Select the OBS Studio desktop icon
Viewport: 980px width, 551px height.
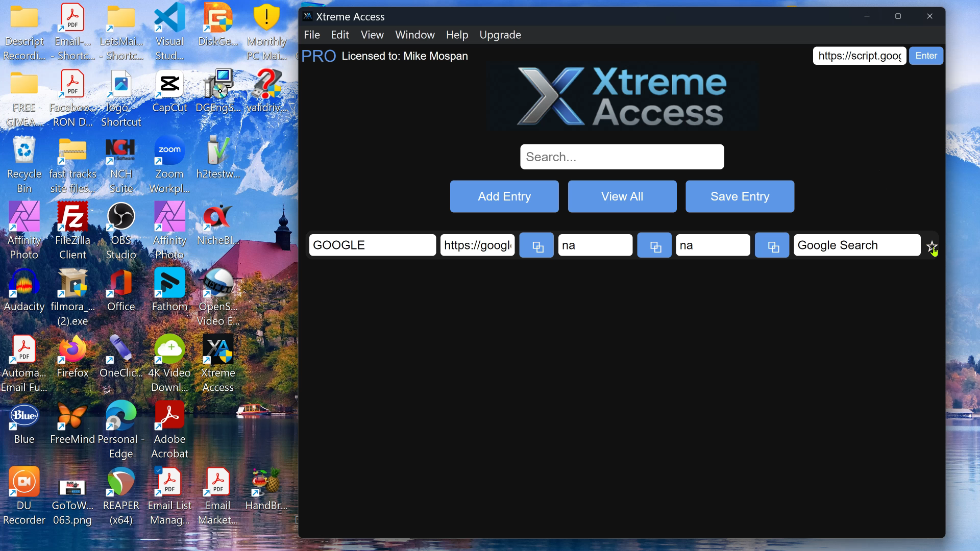(x=121, y=231)
